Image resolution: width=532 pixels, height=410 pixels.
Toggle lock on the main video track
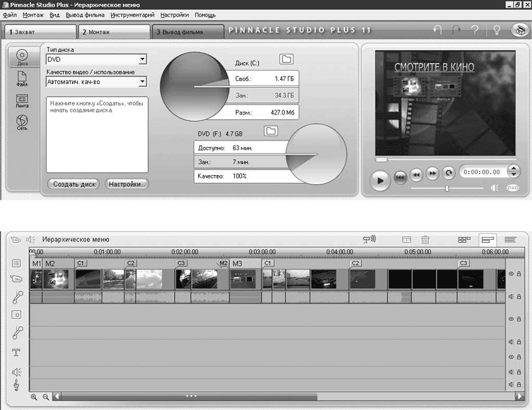[x=519, y=274]
